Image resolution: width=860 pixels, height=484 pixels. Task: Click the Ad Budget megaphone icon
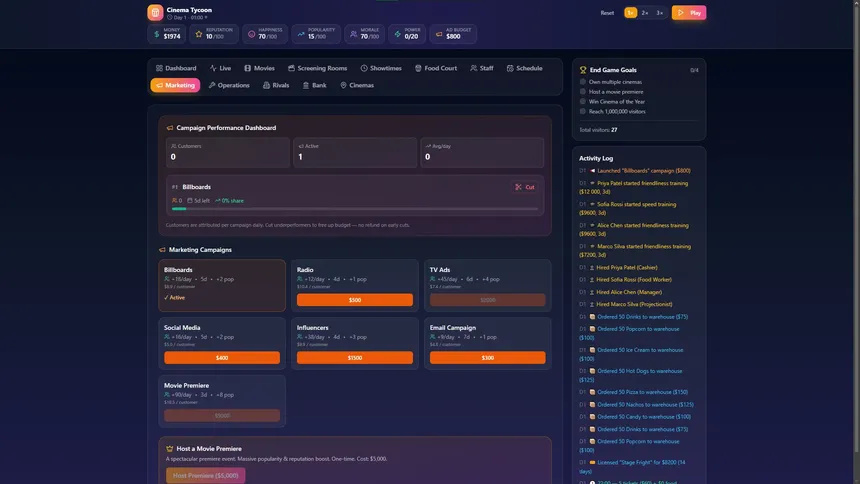pos(439,34)
